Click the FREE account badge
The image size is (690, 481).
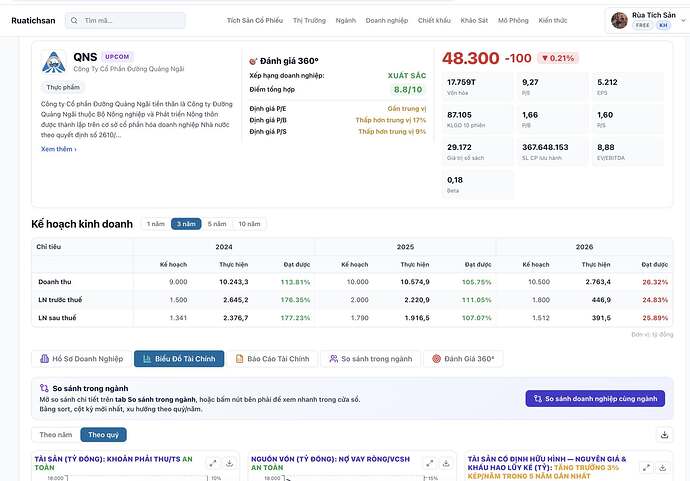point(642,25)
